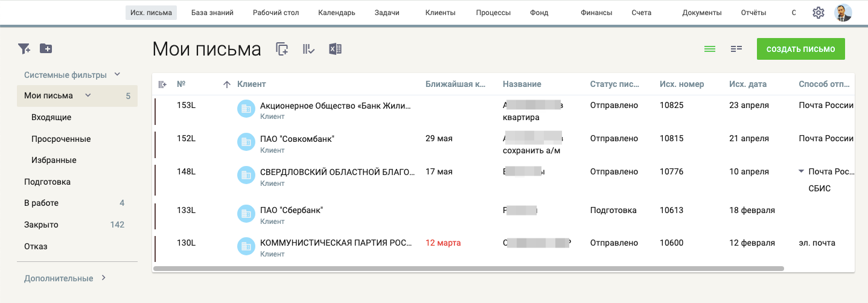Click the Создать письмо button
Image resolution: width=868 pixels, height=303 pixels.
coord(800,49)
